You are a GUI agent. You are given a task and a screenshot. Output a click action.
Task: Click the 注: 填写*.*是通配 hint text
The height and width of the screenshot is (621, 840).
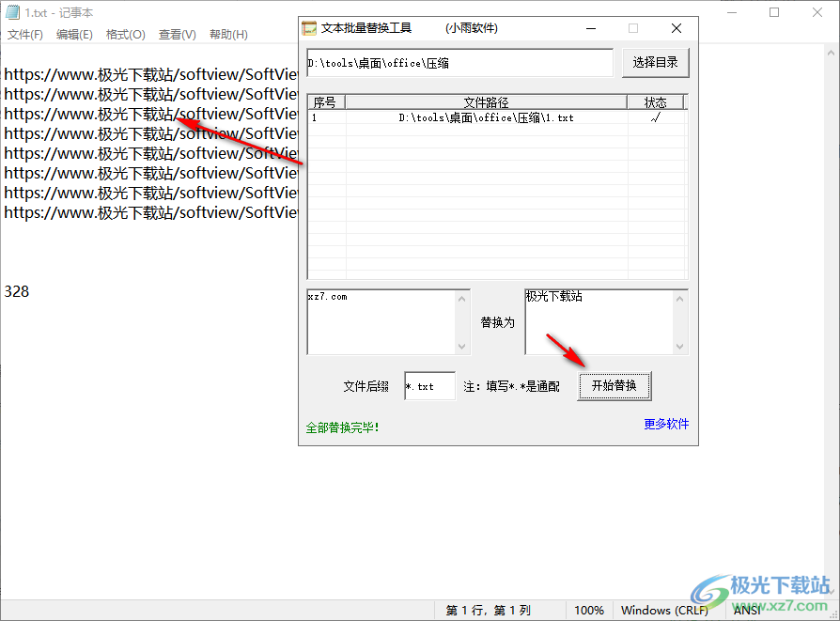(x=511, y=386)
